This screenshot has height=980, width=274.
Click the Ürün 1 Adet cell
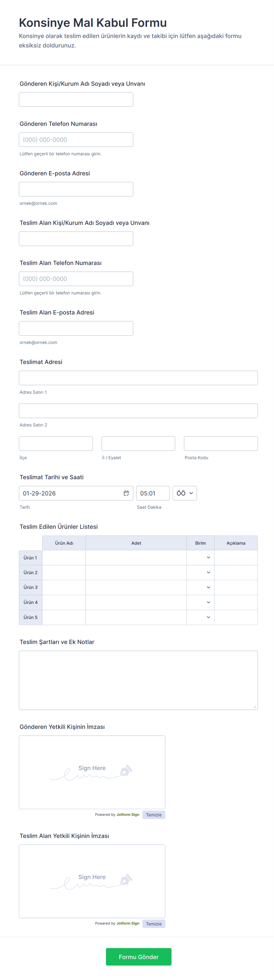[x=136, y=557]
